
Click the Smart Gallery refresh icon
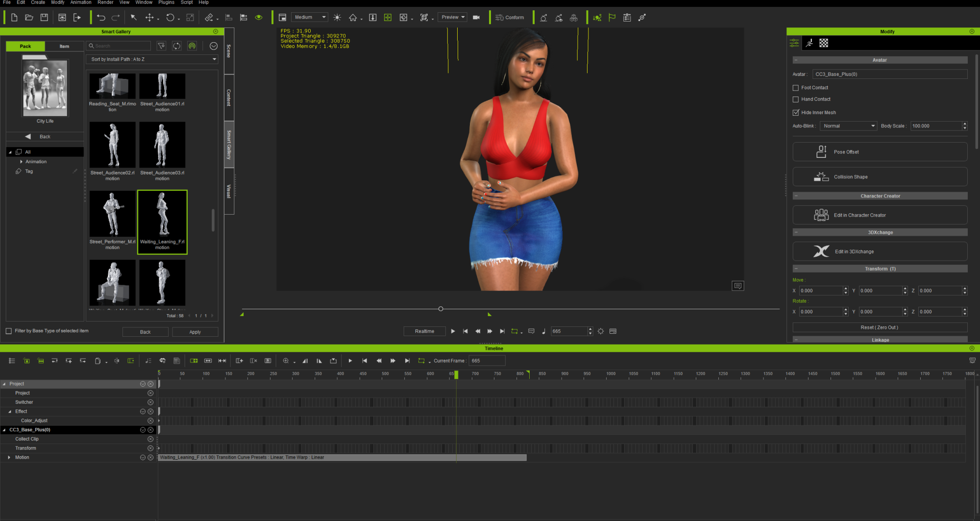point(177,46)
